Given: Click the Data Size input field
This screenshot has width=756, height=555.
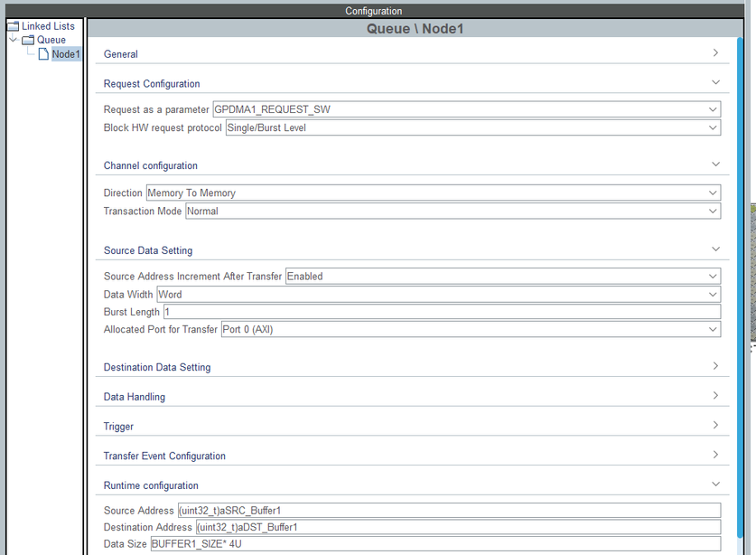Looking at the screenshot, I should tap(436, 544).
